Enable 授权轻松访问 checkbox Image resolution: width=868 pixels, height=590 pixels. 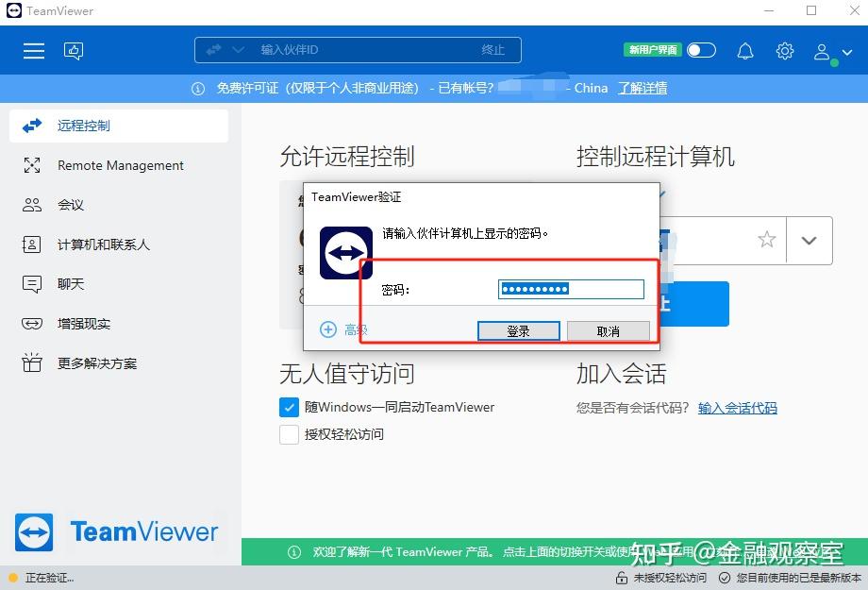[x=288, y=434]
